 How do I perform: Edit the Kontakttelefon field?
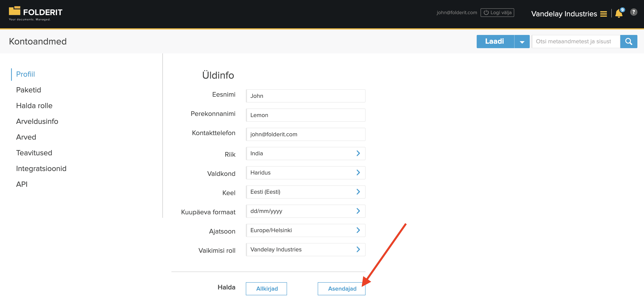[x=305, y=134]
